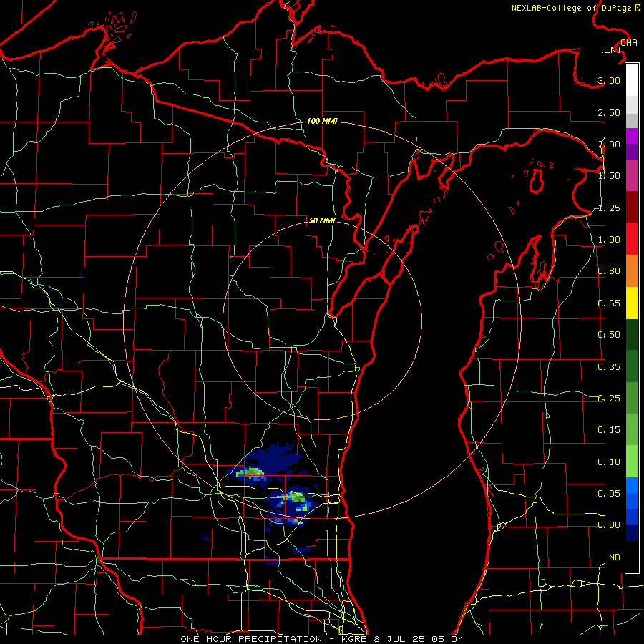Click the '3.00' legend value
Viewport: 644px width, 644px height.
tap(609, 80)
